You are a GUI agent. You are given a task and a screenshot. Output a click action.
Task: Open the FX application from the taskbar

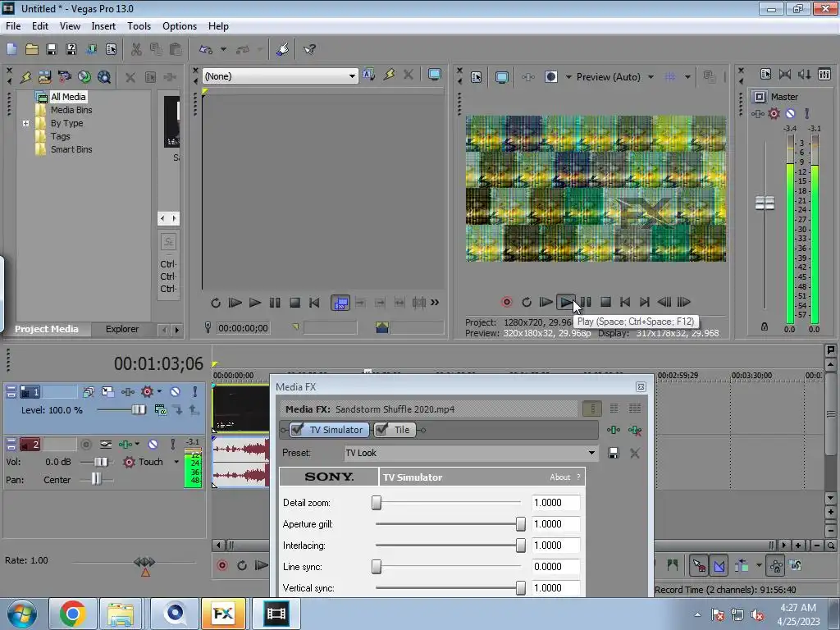(x=223, y=614)
